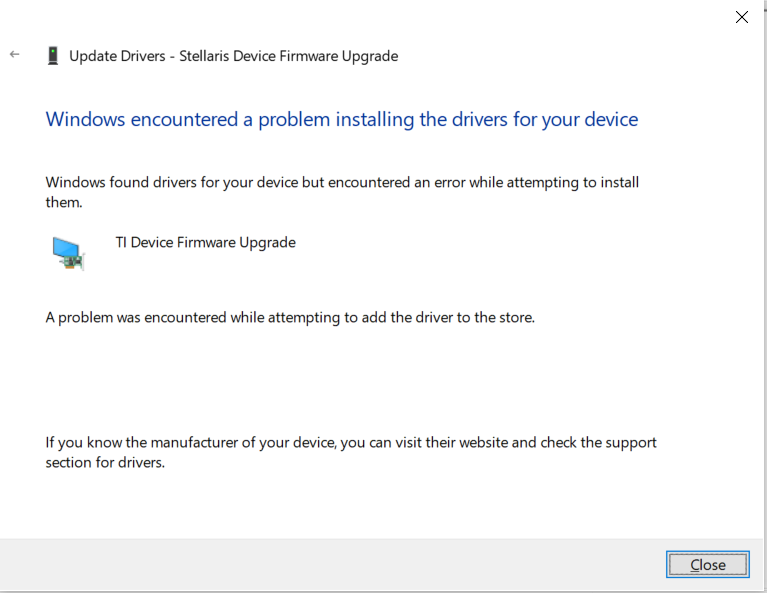
Task: Click the "section for drivers." text line
Action: (x=105, y=463)
